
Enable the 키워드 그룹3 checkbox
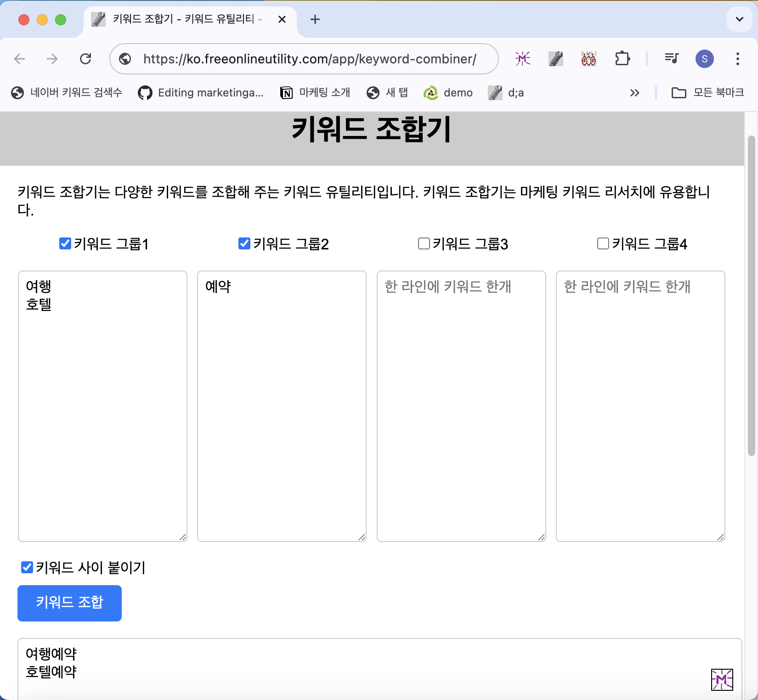[x=424, y=243]
